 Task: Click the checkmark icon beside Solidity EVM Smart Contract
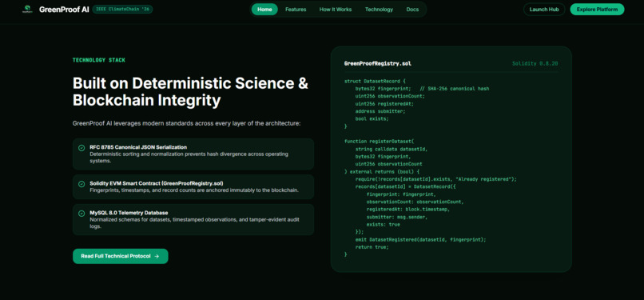coord(81,184)
